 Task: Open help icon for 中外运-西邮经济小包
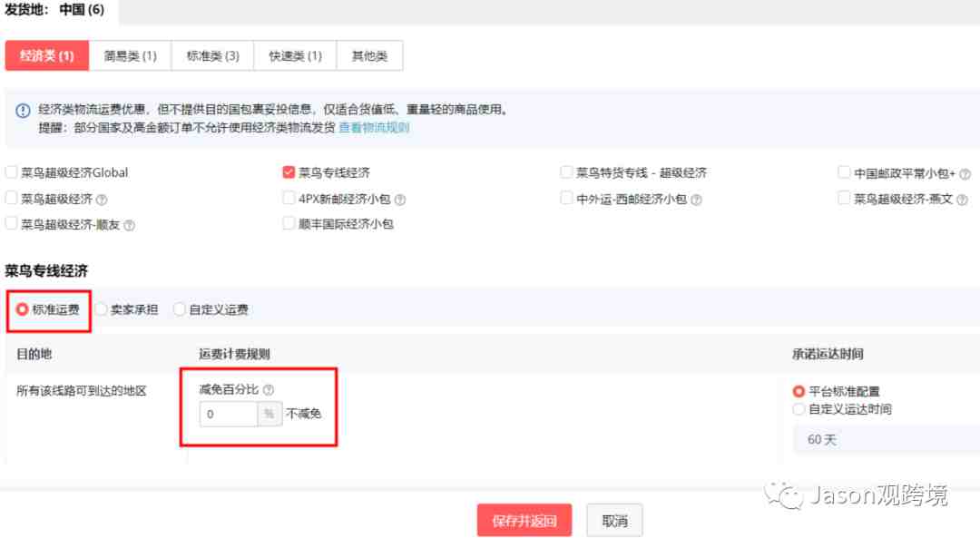(x=696, y=200)
